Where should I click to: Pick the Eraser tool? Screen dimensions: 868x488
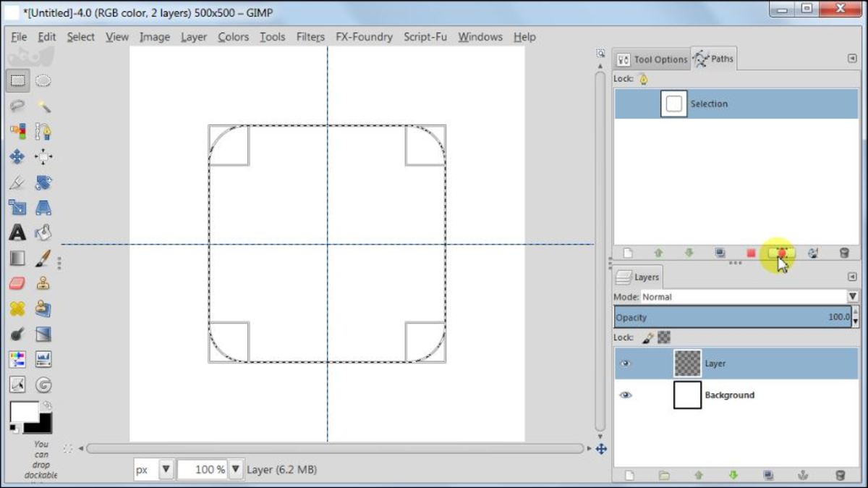(17, 284)
